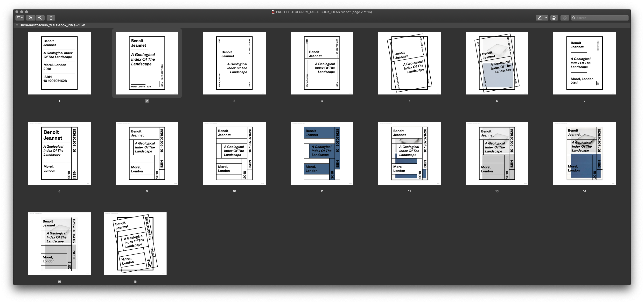Select page 11 blue cover thumbnail
644x303 pixels.
point(322,153)
